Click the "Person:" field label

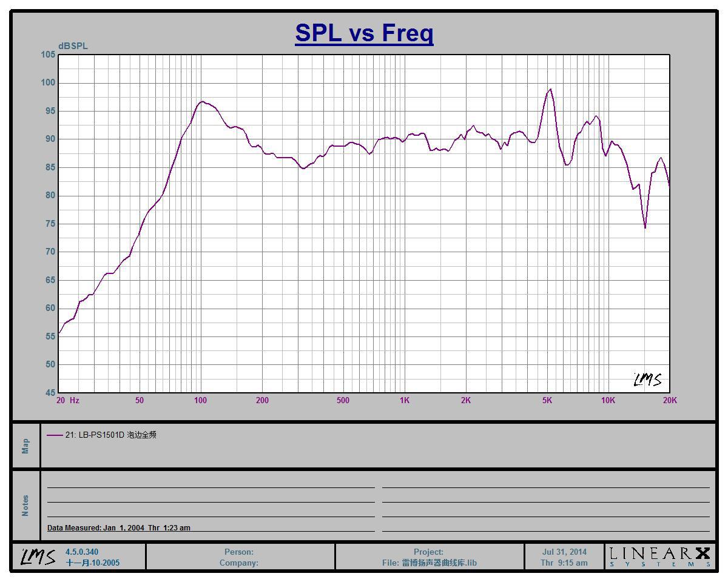pos(239,552)
